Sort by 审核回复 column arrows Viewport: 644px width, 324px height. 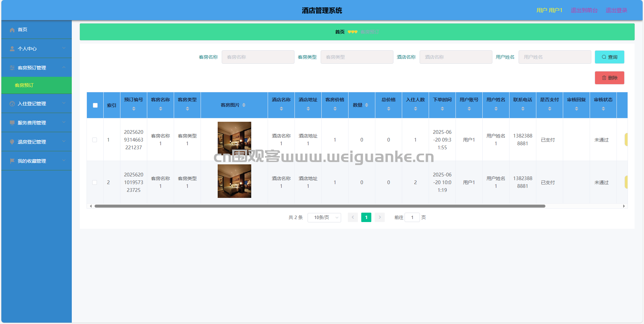[577, 109]
